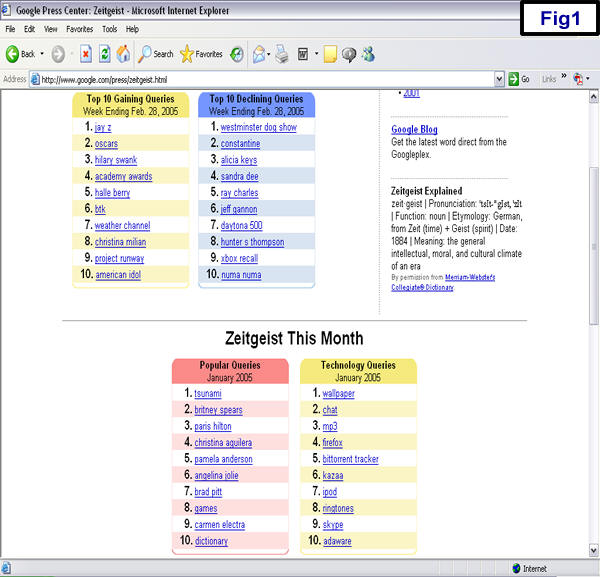The image size is (600, 577).
Task: Open the 'skype' technology query link
Action: click(333, 525)
